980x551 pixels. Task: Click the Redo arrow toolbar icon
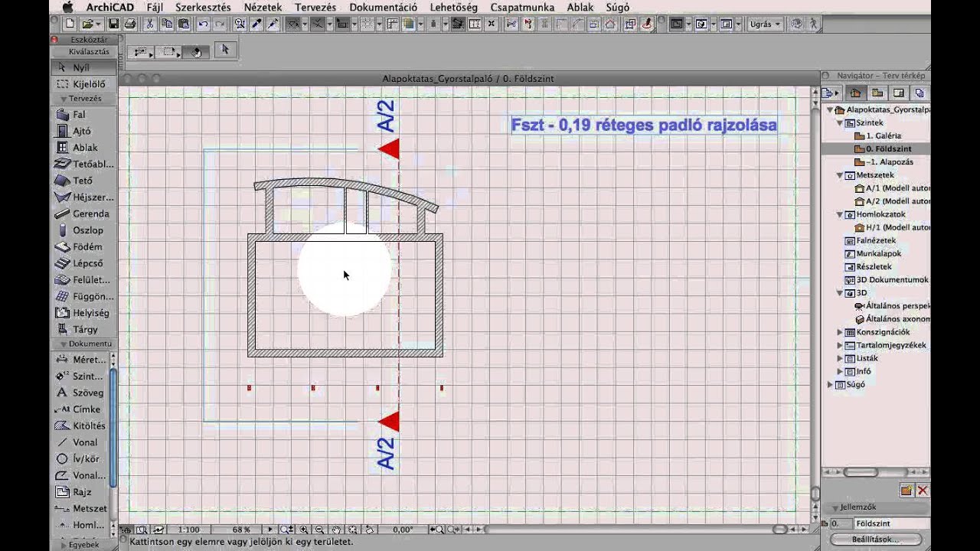click(x=220, y=24)
